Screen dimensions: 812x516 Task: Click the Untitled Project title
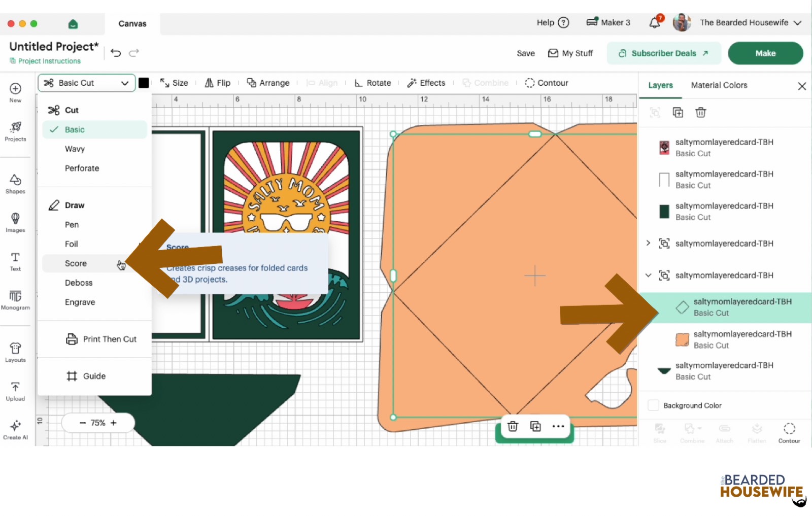click(x=54, y=46)
